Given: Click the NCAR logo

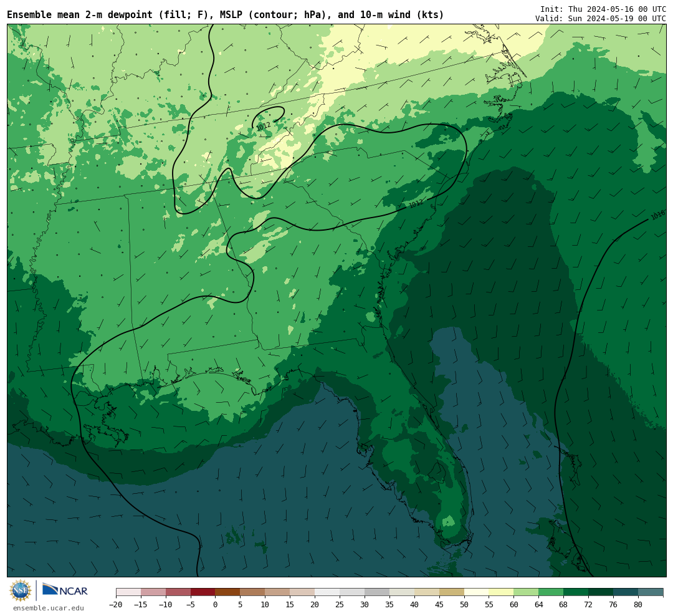Looking at the screenshot, I should [65, 590].
